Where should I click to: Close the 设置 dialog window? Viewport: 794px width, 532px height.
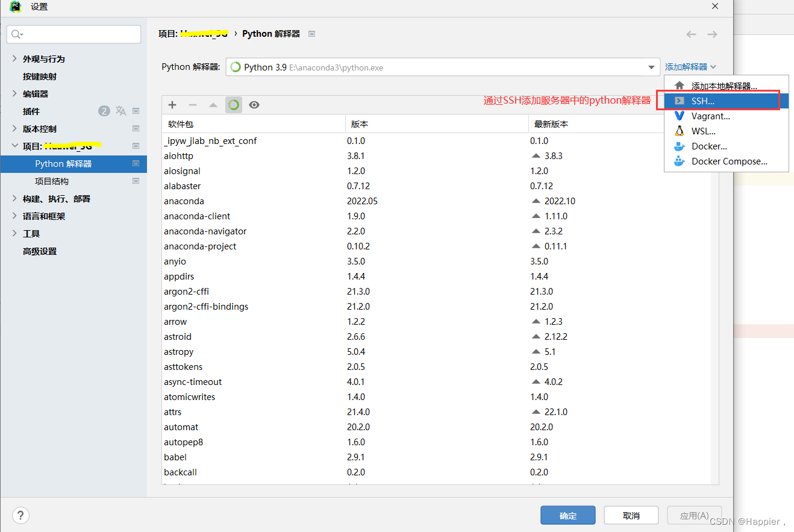coord(715,6)
